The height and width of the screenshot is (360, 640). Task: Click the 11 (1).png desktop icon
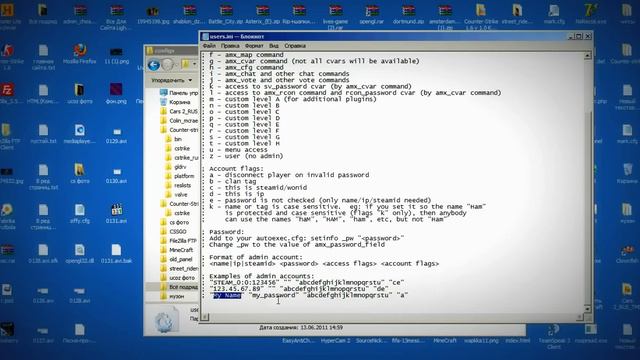[x=116, y=55]
